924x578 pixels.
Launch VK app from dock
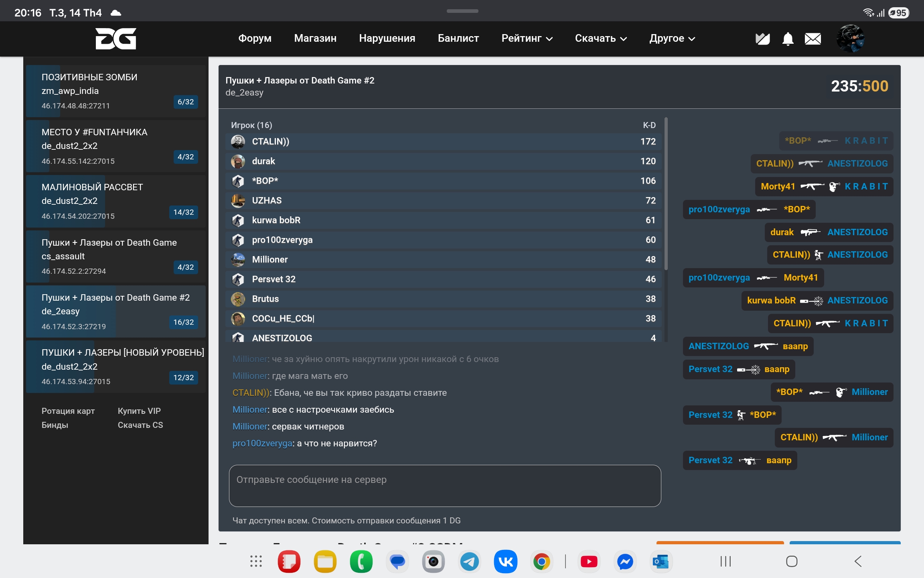coord(505,561)
